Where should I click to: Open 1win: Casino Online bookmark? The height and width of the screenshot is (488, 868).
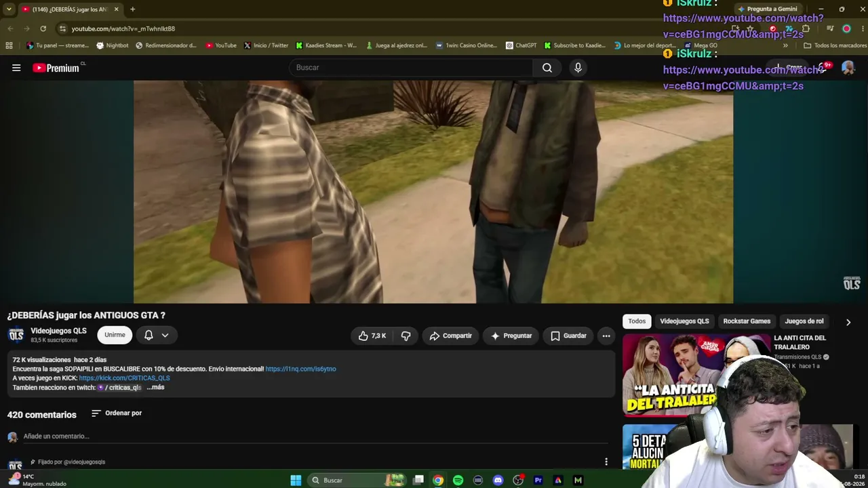pos(466,45)
